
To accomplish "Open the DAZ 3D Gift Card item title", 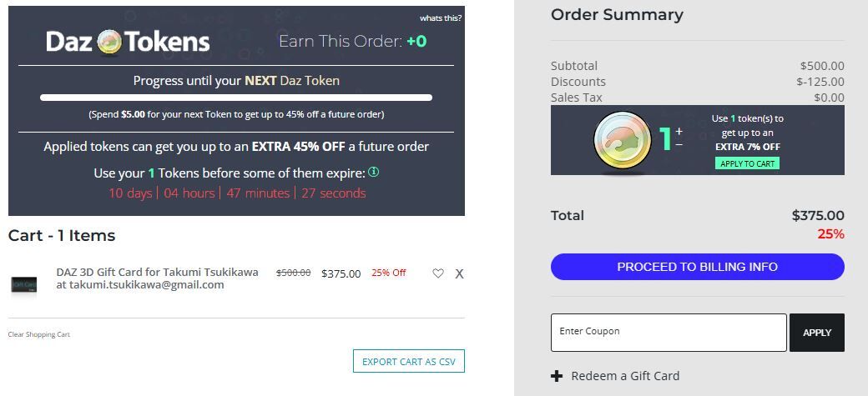I will pos(157,278).
